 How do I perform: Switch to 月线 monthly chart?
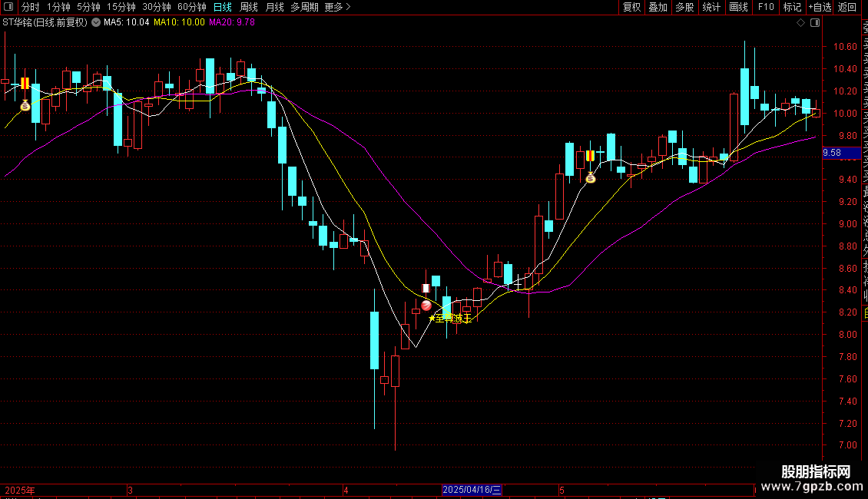(x=274, y=7)
